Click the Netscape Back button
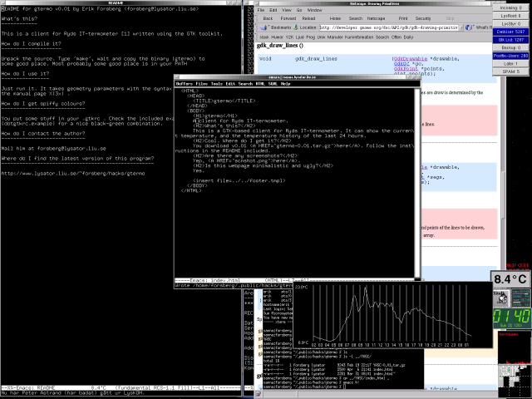This screenshot has width=532, height=399. point(268,17)
